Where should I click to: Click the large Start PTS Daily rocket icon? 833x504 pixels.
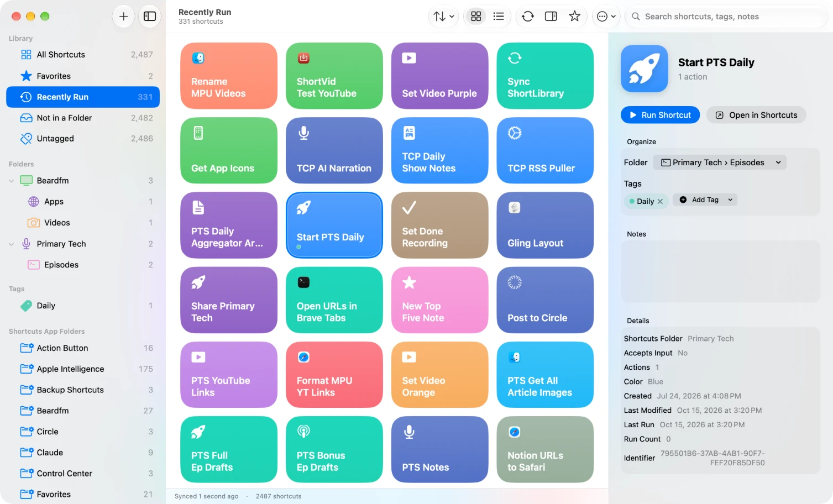[645, 69]
